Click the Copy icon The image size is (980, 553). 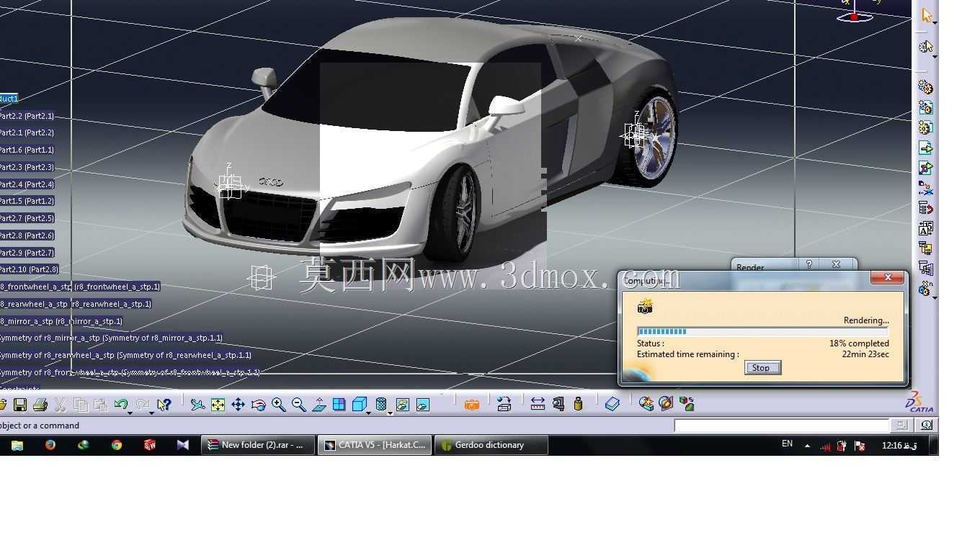pyautogui.click(x=81, y=405)
